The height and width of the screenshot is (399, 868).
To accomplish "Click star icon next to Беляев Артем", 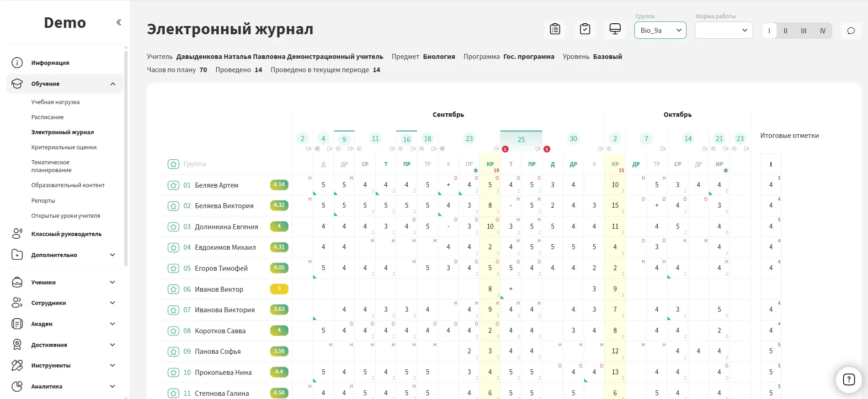I will pyautogui.click(x=173, y=185).
